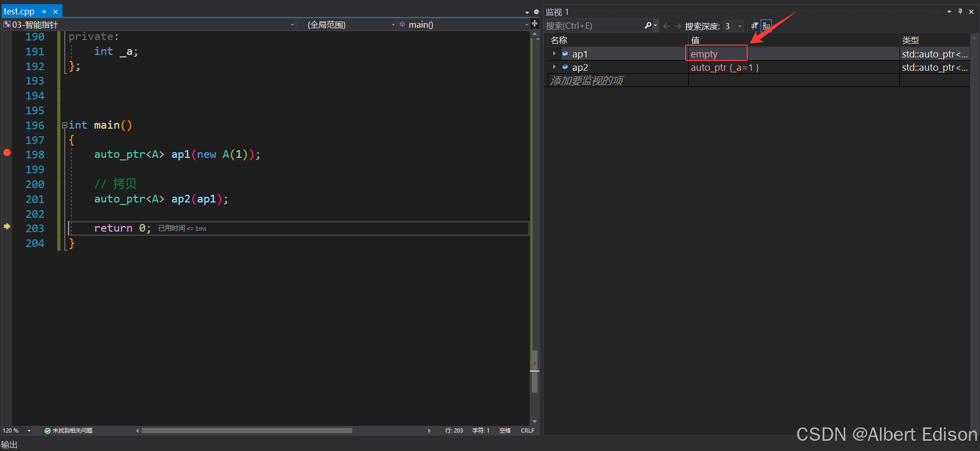Click the 值 column header
This screenshot has height=451, width=980.
[695, 40]
